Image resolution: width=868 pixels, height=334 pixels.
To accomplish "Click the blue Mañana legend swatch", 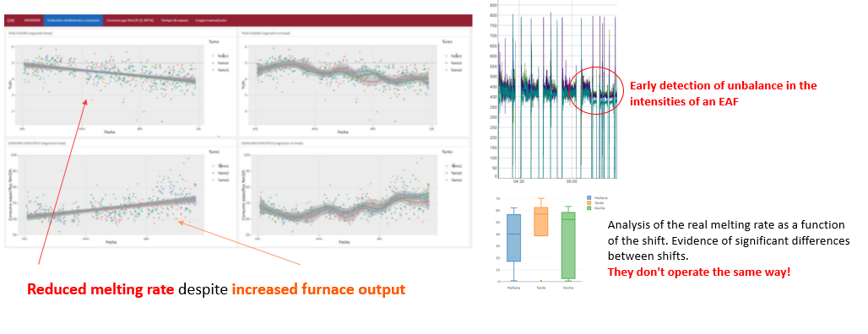I will point(589,197).
